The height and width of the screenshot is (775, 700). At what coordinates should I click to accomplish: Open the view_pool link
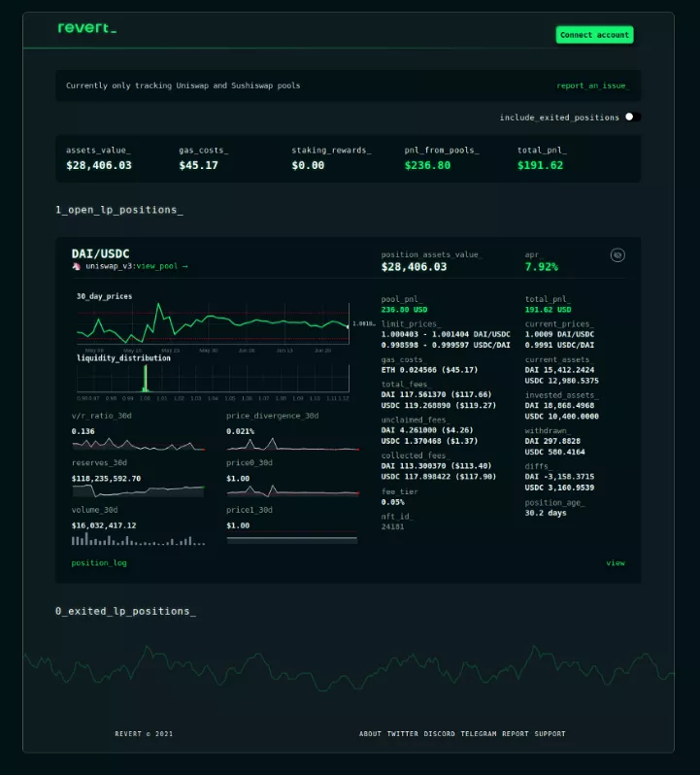click(162, 266)
